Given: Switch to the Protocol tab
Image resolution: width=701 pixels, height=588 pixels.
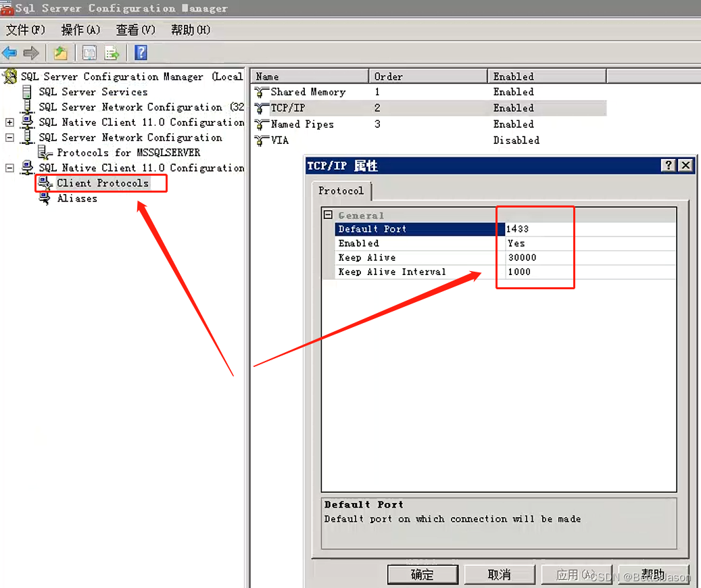Looking at the screenshot, I should tap(341, 191).
